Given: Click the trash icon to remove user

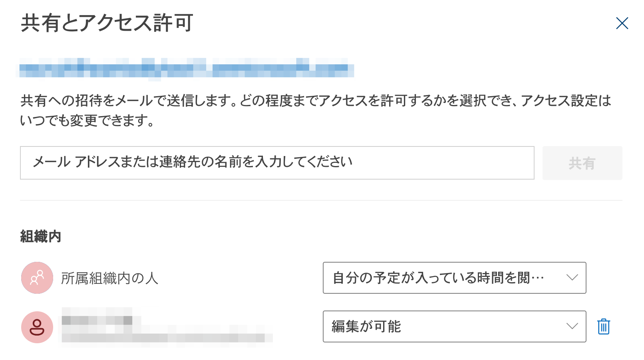Looking at the screenshot, I should 603,326.
